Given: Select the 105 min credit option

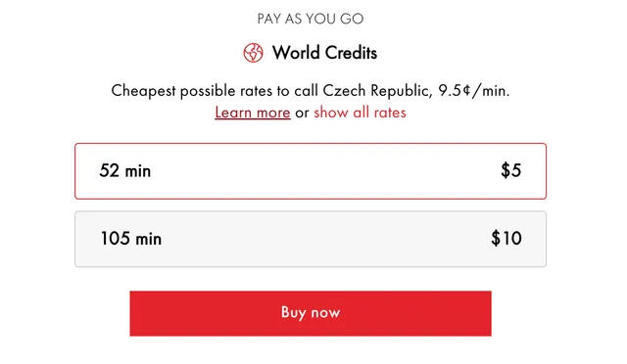Looking at the screenshot, I should click(x=311, y=239).
